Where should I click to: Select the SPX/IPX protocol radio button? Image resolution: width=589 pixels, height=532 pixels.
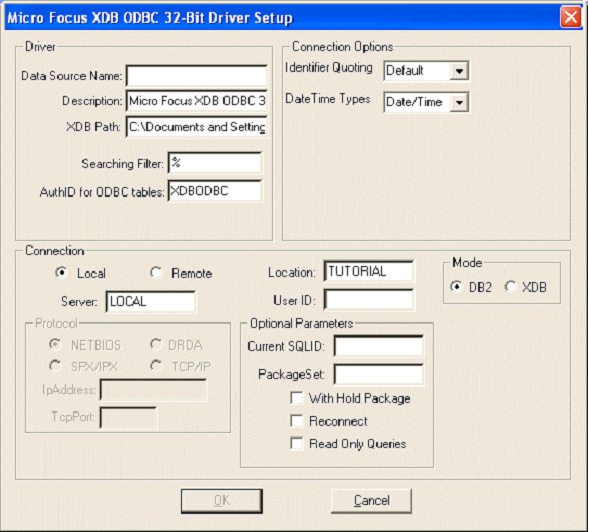point(55,366)
